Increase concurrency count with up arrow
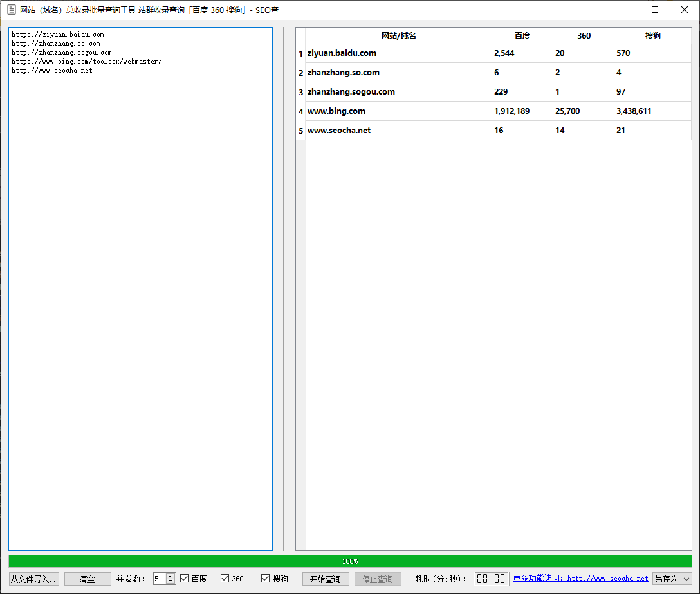 pyautogui.click(x=170, y=576)
